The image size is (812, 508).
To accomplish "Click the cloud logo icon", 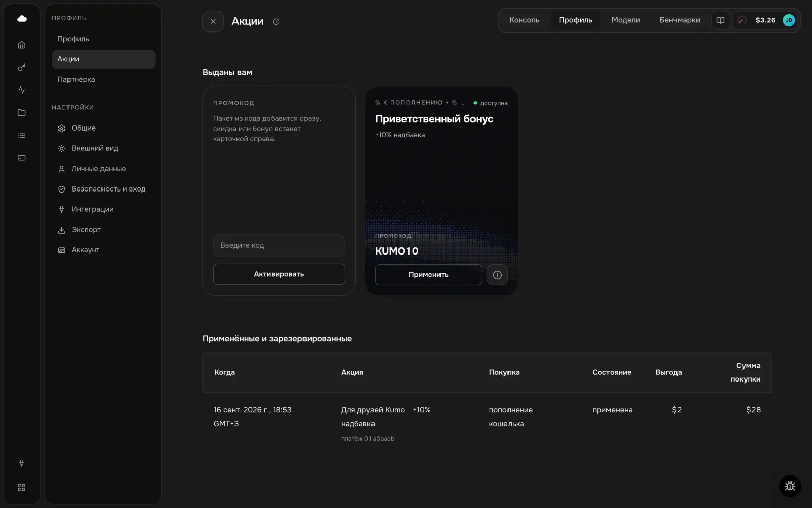I will (22, 19).
